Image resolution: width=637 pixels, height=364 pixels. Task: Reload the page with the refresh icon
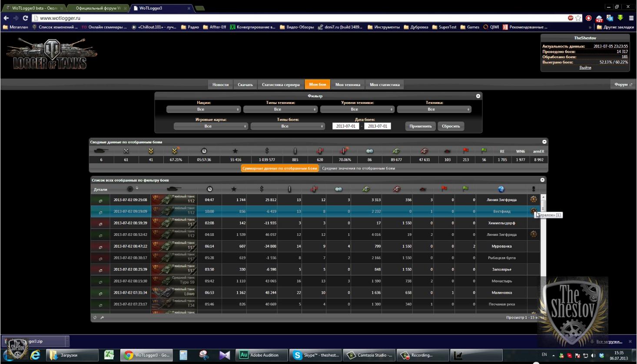25,18
